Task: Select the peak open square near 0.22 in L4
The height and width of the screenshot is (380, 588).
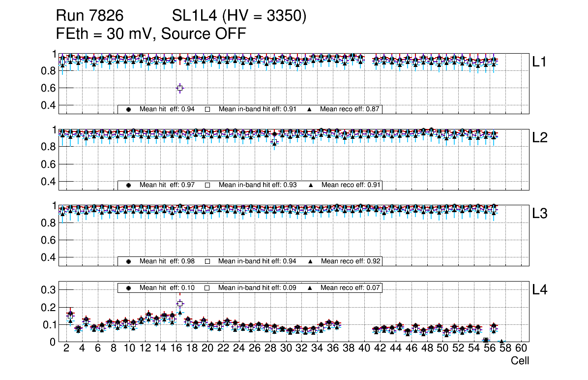Action: tap(180, 304)
